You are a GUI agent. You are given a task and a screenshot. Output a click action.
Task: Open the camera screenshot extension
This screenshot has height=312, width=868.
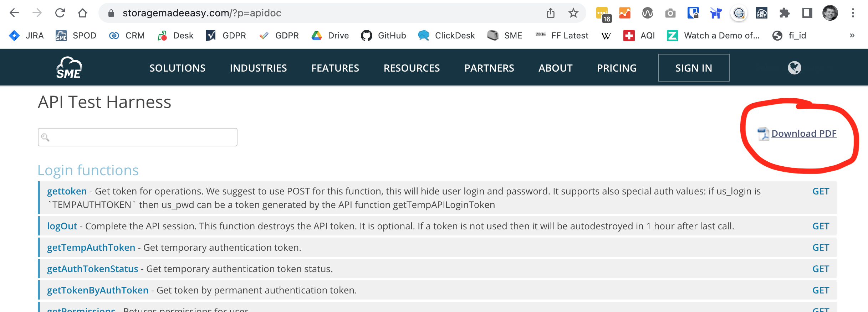point(670,14)
